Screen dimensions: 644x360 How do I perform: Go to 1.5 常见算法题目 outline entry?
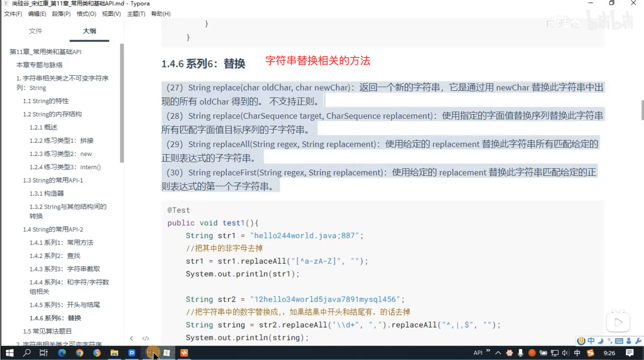[47, 331]
